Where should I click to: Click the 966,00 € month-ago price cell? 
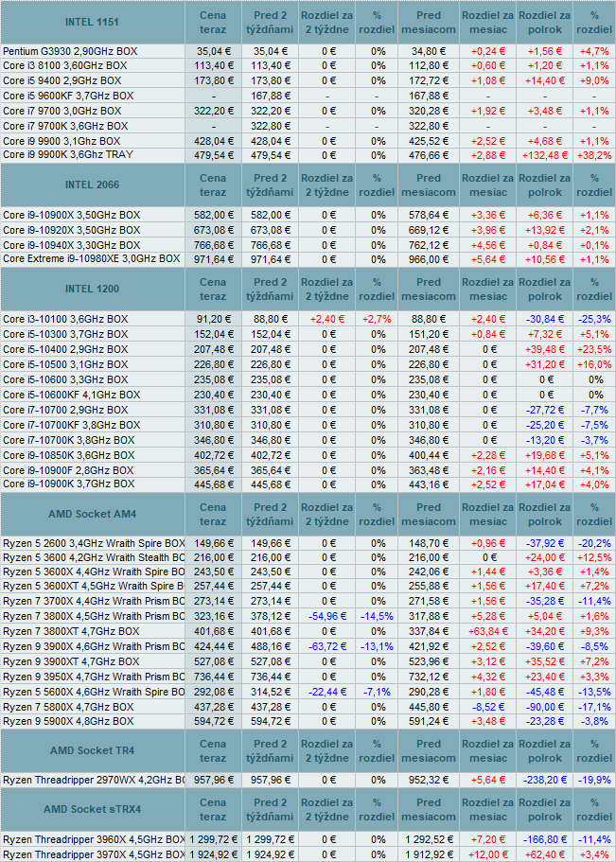pos(429,259)
